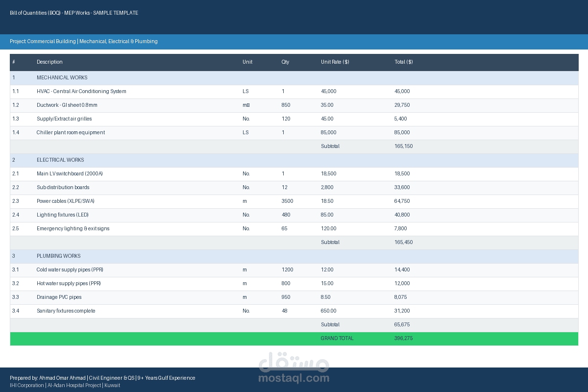The width and height of the screenshot is (588, 392).
Task: Click 'Emergency lighting & exit signs' description
Action: coord(73,229)
